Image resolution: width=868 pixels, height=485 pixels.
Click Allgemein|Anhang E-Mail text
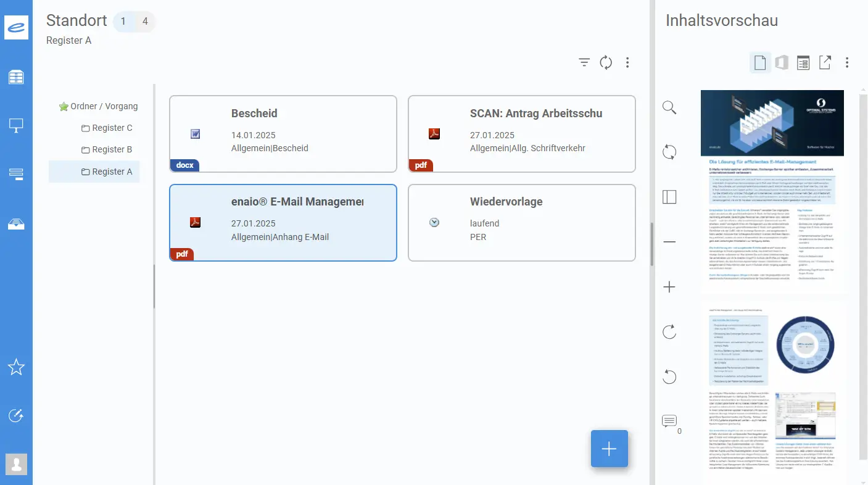(280, 237)
